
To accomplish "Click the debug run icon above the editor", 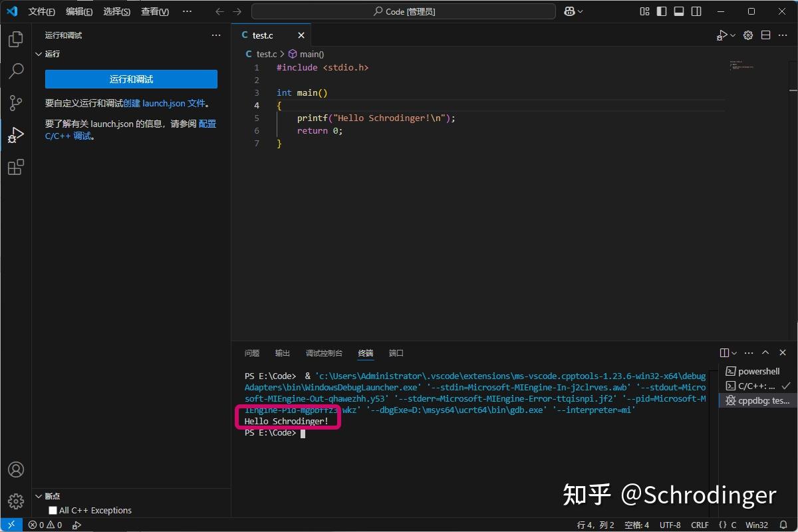I will coord(722,35).
